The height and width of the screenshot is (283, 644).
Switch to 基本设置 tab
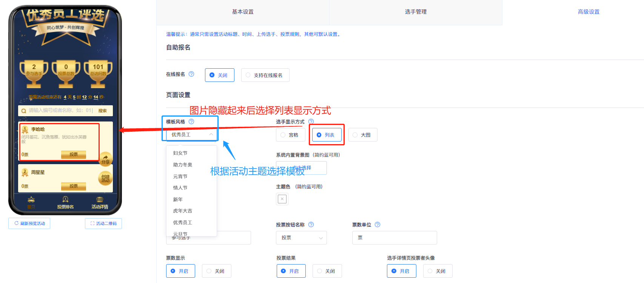[243, 12]
